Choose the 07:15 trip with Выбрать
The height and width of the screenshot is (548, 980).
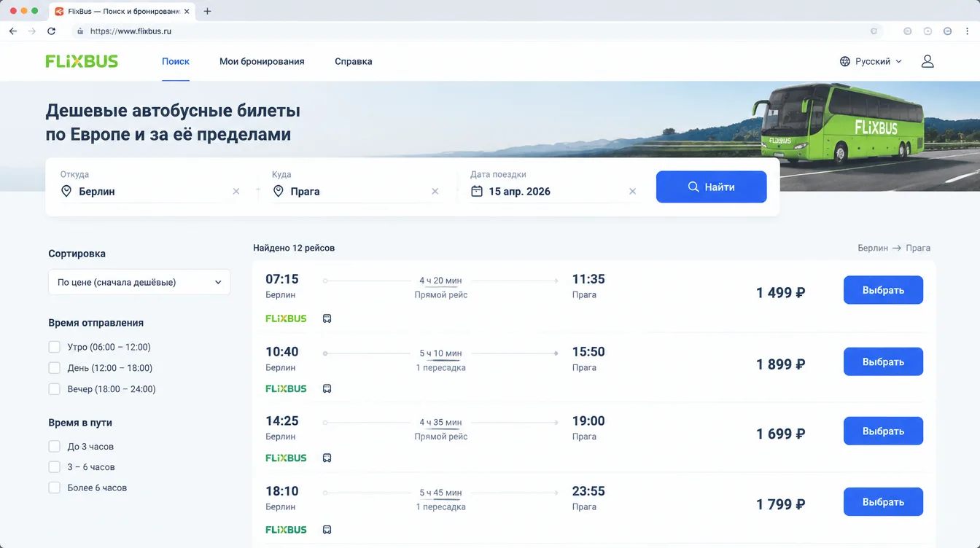(883, 290)
